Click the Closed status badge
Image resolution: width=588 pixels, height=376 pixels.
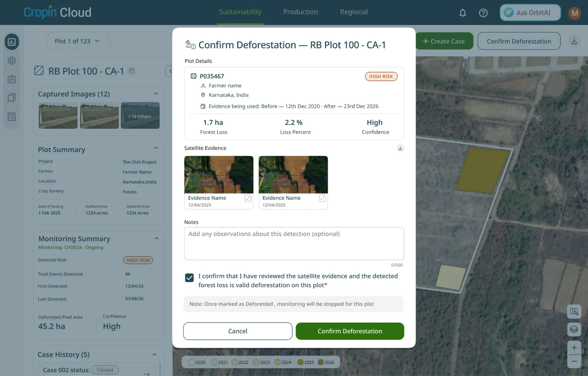(105, 370)
